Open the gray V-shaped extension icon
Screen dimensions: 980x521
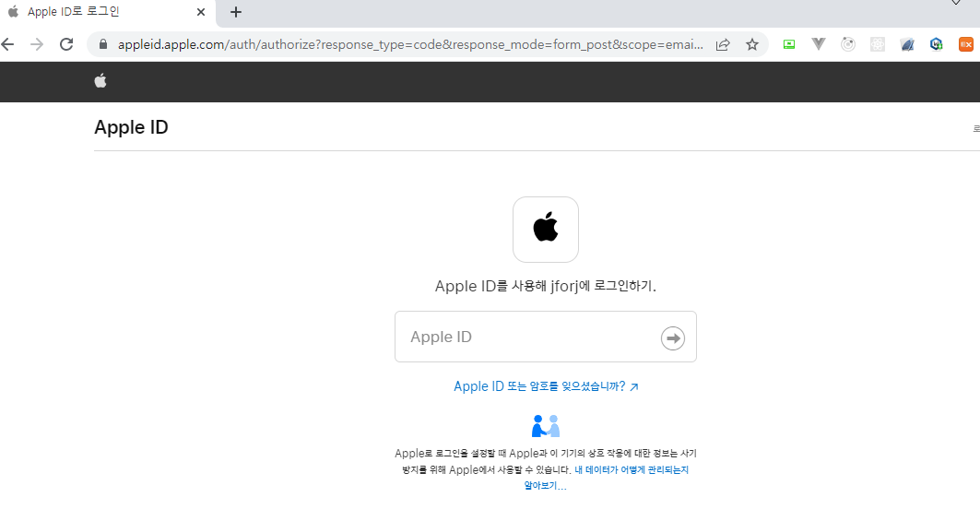(819, 43)
